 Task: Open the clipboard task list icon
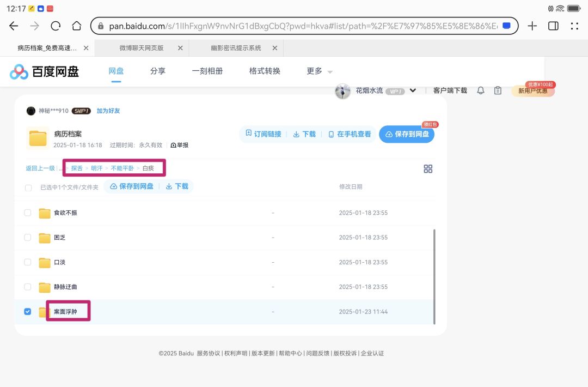[498, 90]
